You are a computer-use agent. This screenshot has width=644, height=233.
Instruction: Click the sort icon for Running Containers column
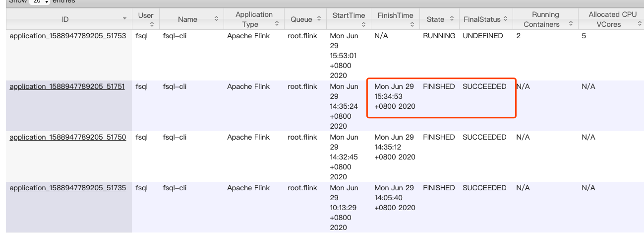[571, 24]
